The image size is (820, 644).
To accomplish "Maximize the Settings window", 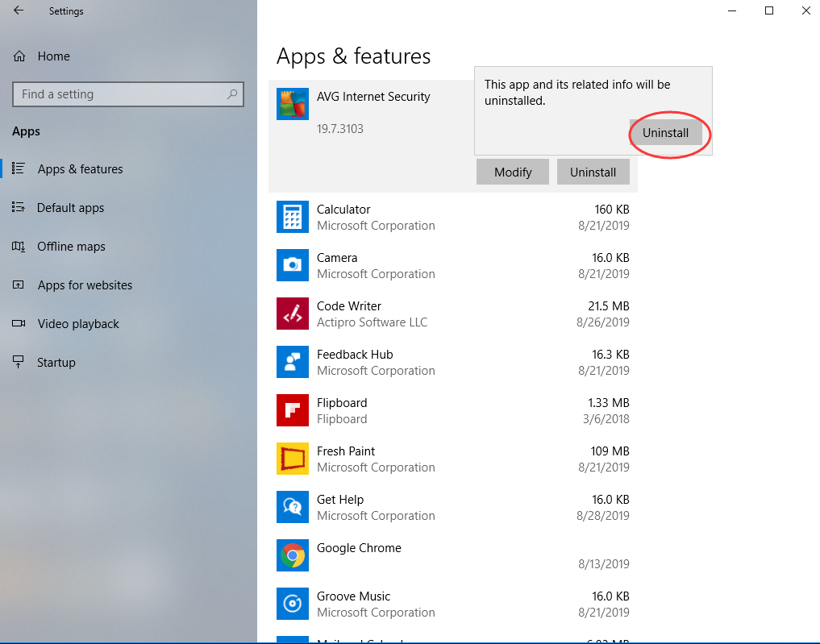I will [x=768, y=10].
